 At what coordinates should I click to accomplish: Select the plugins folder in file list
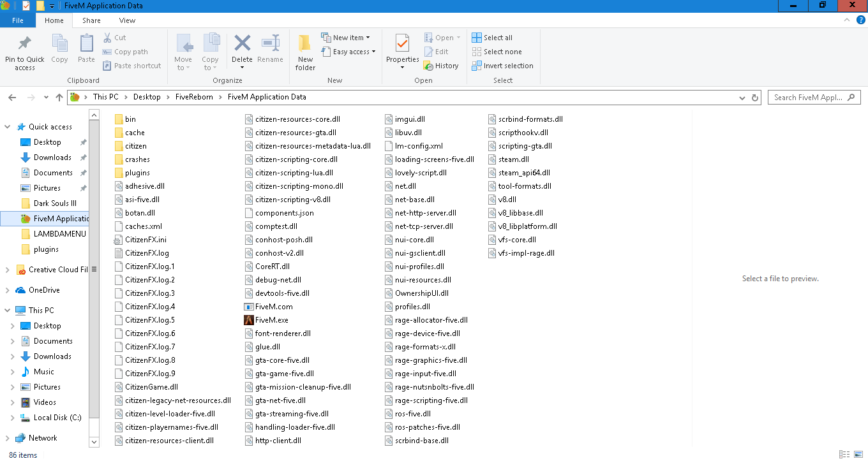132,173
